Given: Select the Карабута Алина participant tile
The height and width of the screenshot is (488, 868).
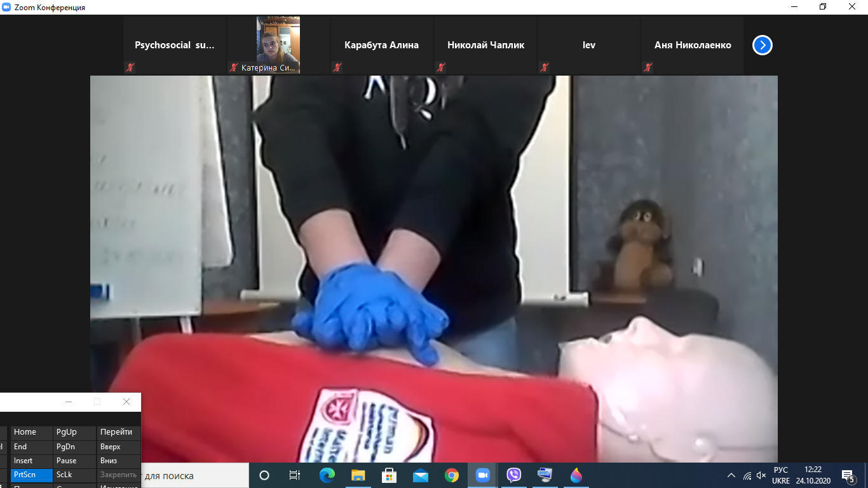Looking at the screenshot, I should (x=382, y=45).
